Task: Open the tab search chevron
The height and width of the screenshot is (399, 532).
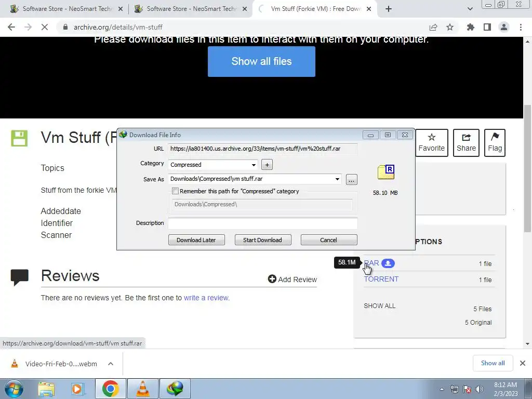Action: coord(470,9)
